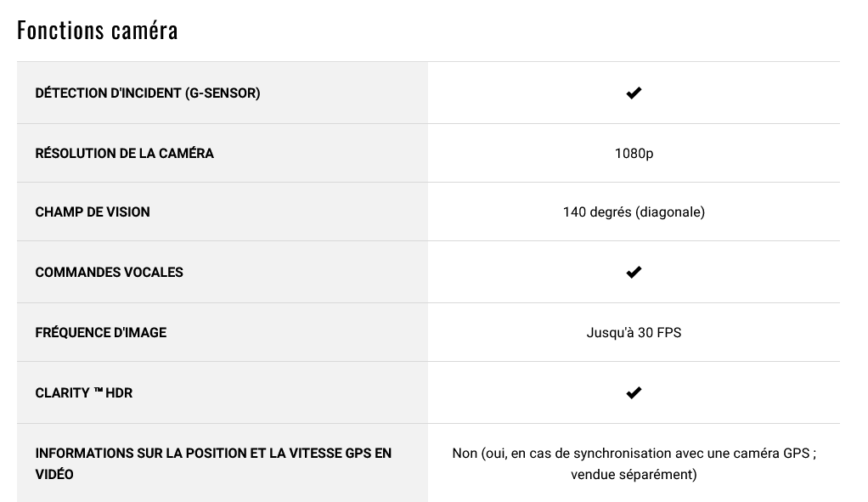Click the Clarity HDR checkmark icon
This screenshot has height=502, width=868.
click(x=634, y=393)
